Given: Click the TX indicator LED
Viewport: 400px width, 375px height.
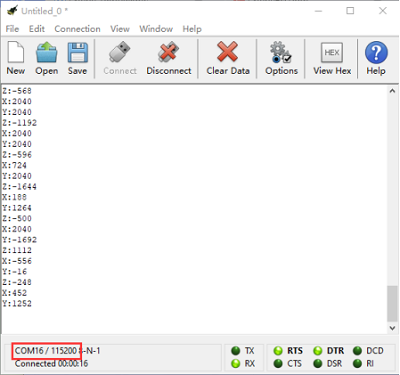Looking at the screenshot, I should pyautogui.click(x=236, y=351).
